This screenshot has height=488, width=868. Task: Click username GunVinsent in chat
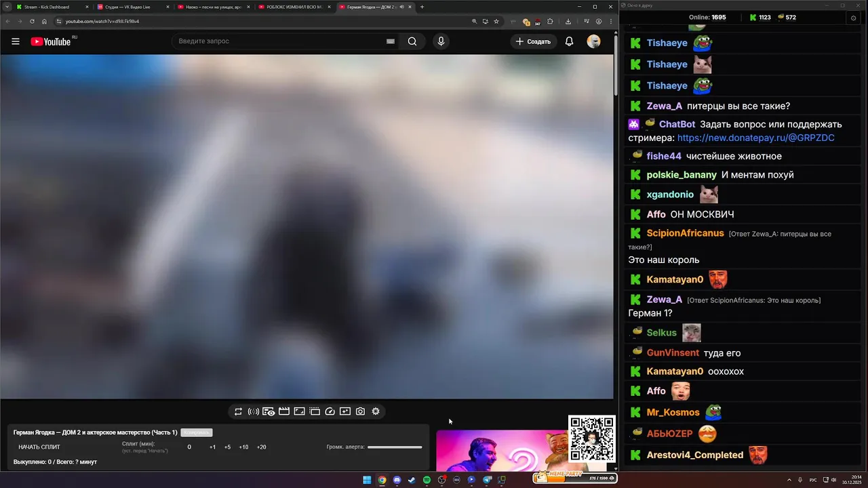tap(673, 352)
